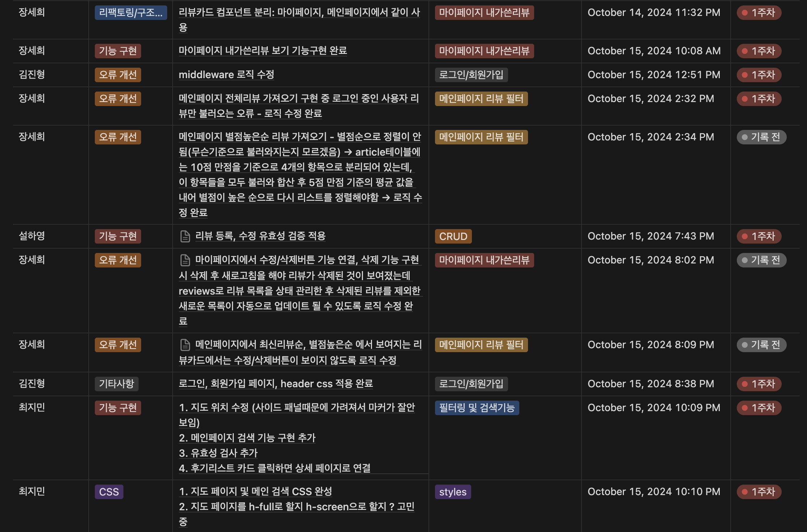Click the '기타사항' category tag
Viewport: 807px width, 532px height.
tap(117, 384)
